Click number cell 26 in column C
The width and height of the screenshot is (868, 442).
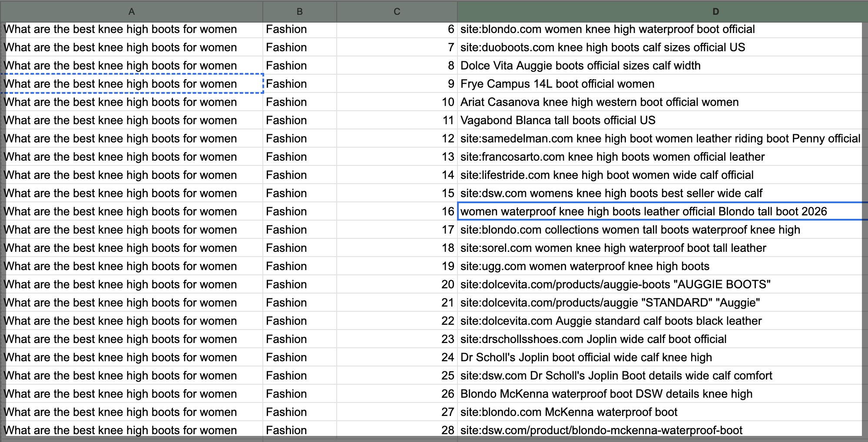click(x=397, y=394)
